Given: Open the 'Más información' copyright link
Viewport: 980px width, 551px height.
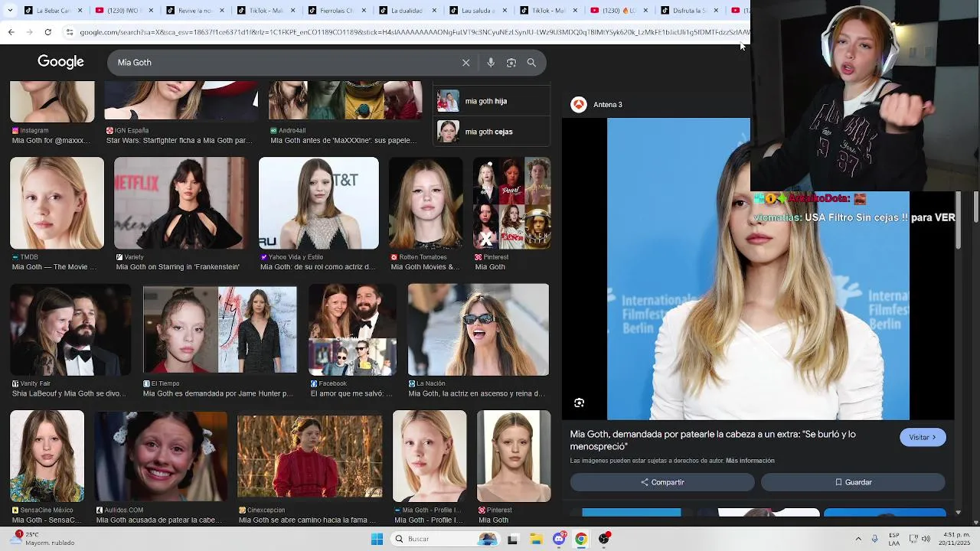Looking at the screenshot, I should (750, 461).
